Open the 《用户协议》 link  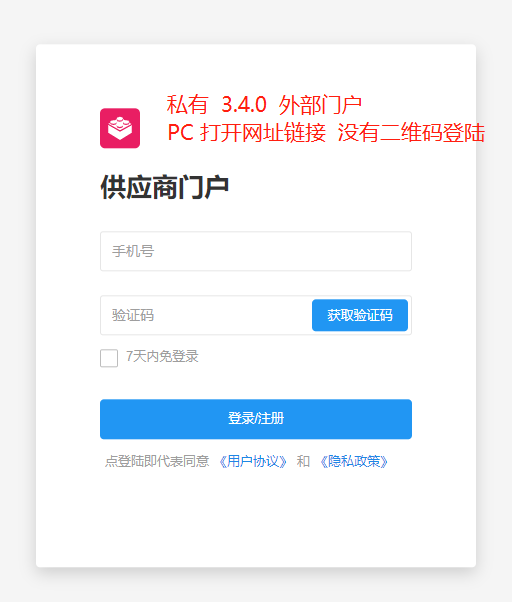tap(253, 461)
